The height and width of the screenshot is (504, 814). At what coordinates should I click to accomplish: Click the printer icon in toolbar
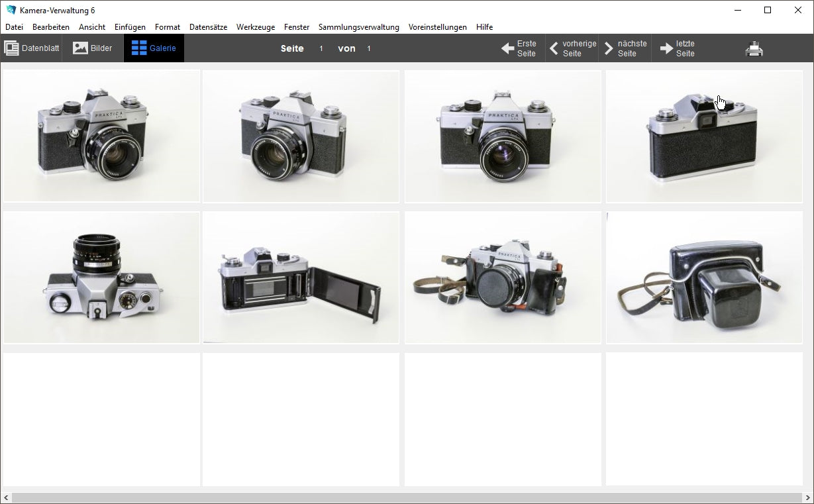pos(754,49)
